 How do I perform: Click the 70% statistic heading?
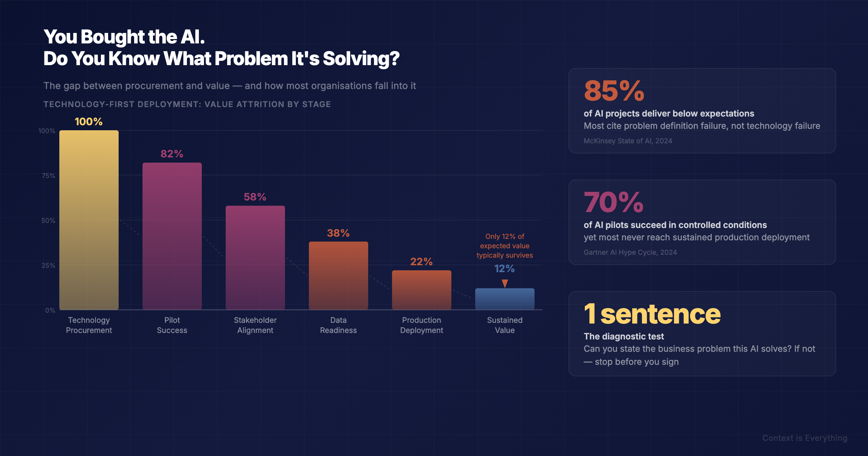(614, 202)
